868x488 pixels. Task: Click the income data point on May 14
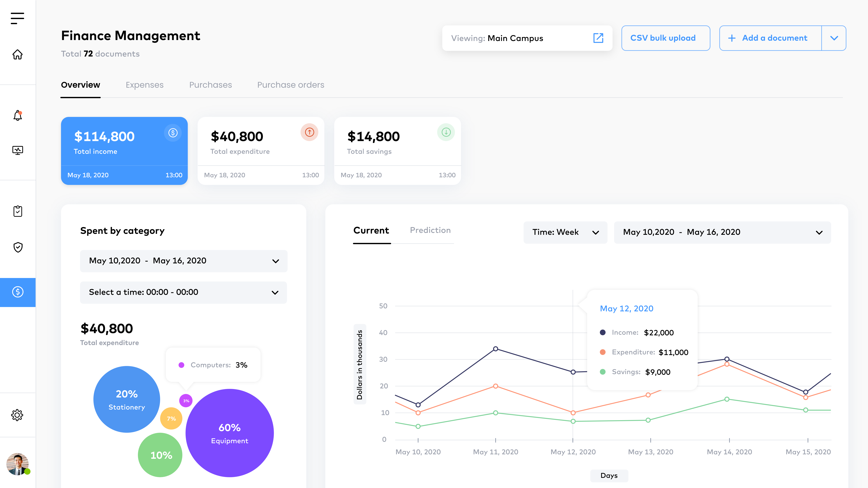pyautogui.click(x=727, y=359)
